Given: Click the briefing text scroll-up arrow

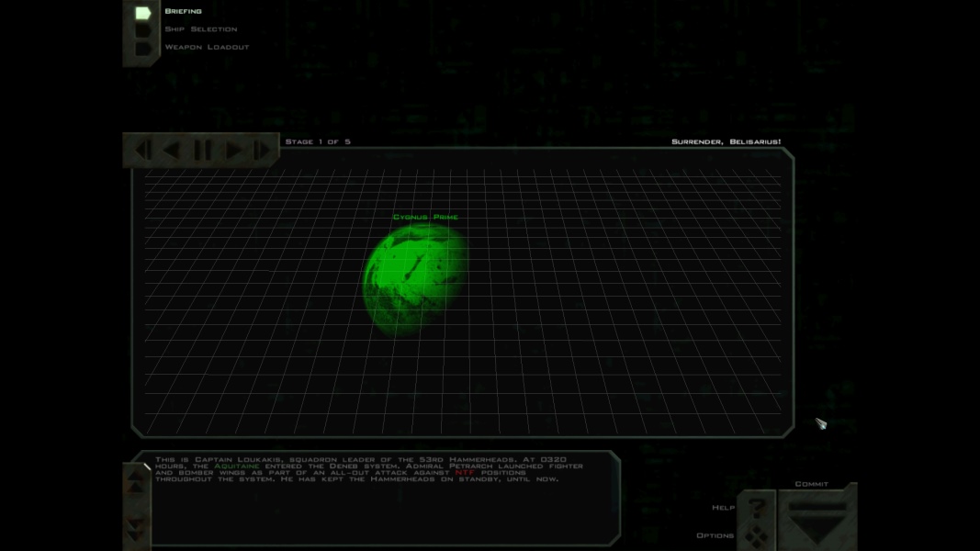Looking at the screenshot, I should click(x=136, y=481).
